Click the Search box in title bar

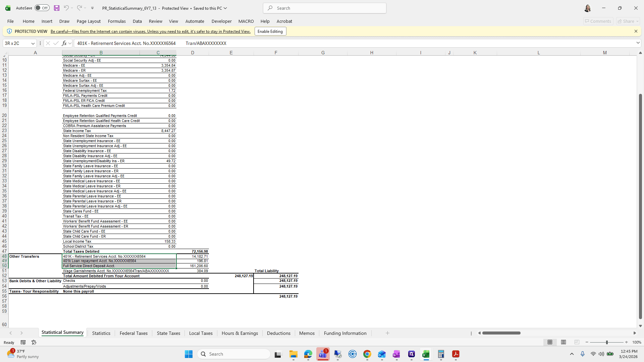pos(325,8)
